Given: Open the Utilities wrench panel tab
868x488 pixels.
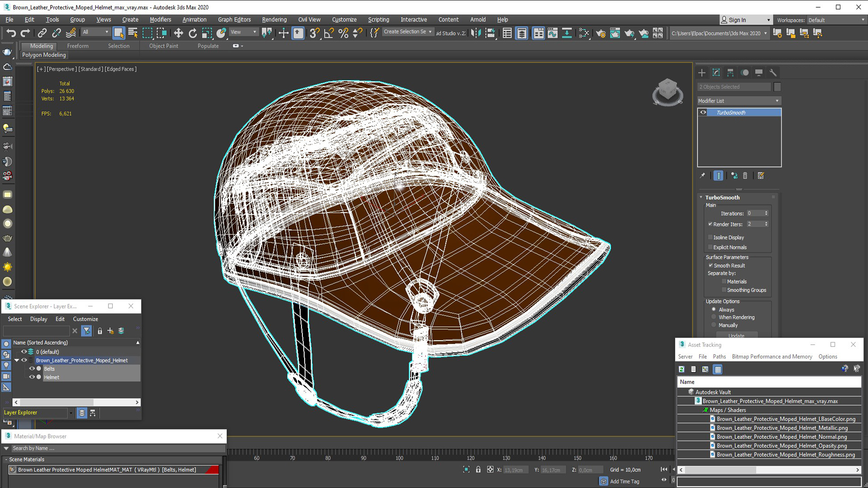Looking at the screenshot, I should click(773, 73).
